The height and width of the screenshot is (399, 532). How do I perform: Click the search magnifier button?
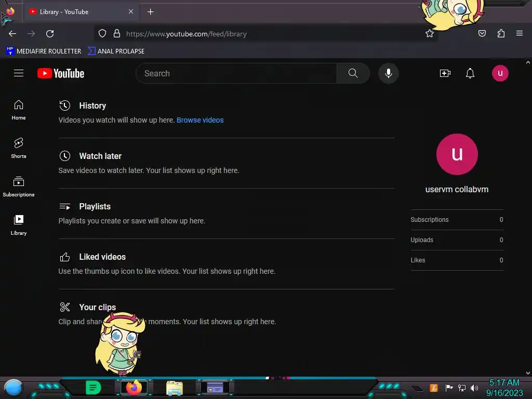[353, 73]
